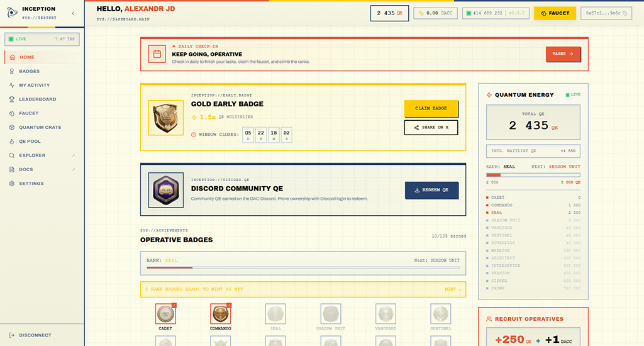Copy wallet address using copy icon
Screen dimensions: 644x346
click(x=633, y=13)
